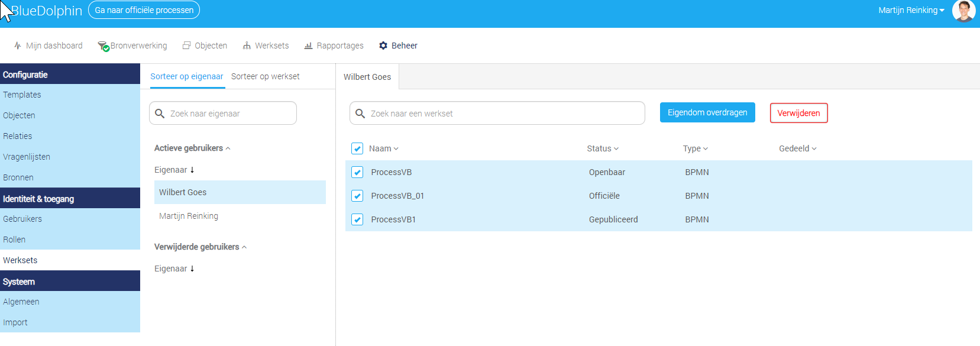Click the Identiteit & toegang header
Image resolution: width=980 pixels, height=346 pixels.
coord(70,198)
